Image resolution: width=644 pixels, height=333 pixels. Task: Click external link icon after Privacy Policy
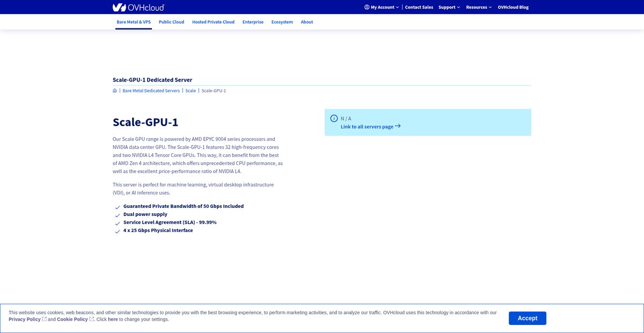coord(45,319)
